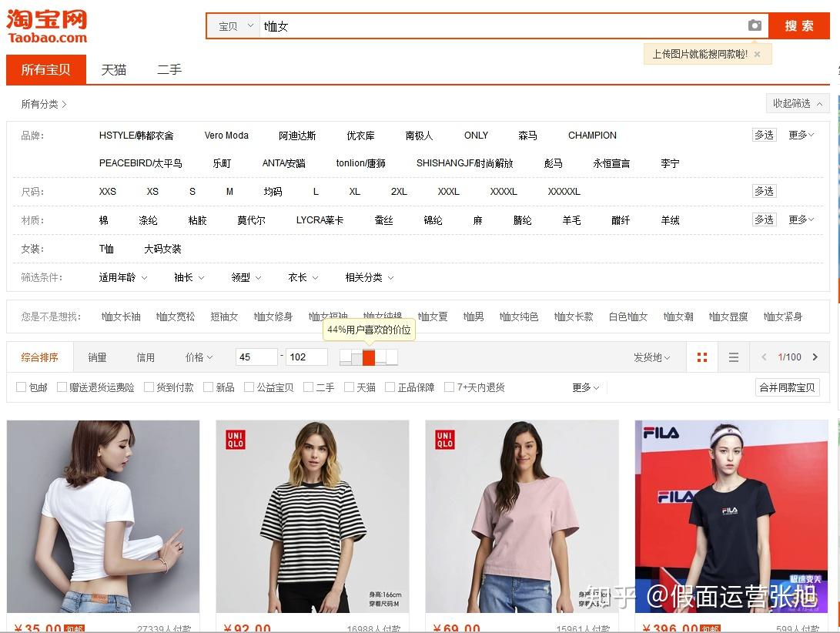Select the 销量 sales sort tab
Viewport: 840px width, 633px height.
tap(97, 357)
